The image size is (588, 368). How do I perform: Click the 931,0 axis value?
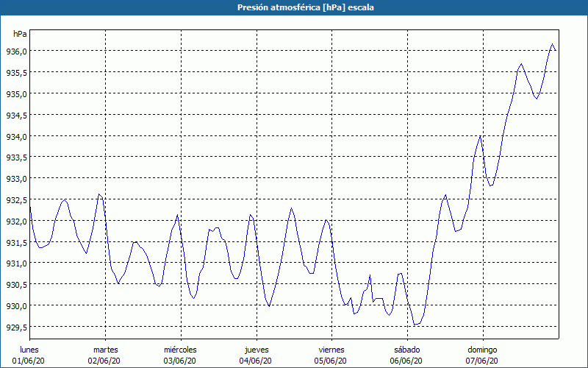coord(16,263)
